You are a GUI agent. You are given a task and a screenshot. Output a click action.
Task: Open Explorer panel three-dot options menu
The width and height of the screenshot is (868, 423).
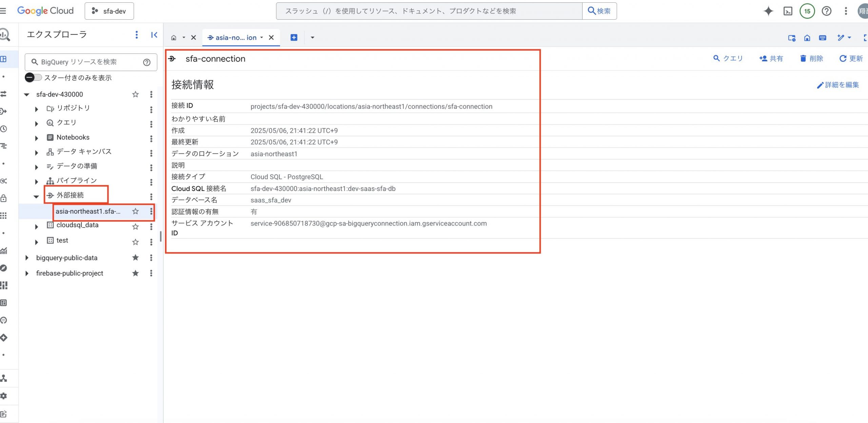(x=137, y=35)
